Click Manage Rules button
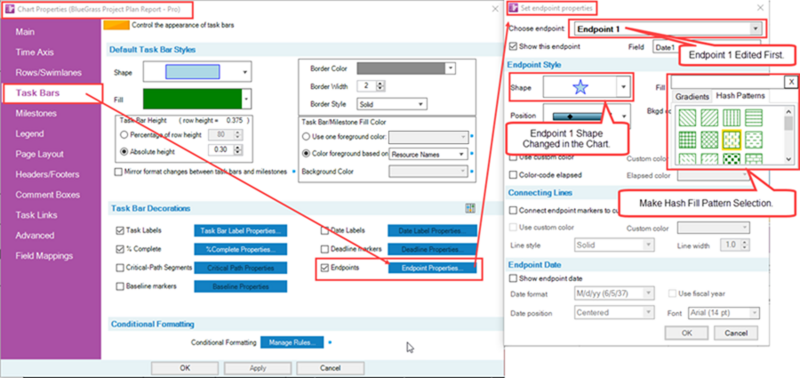This screenshot has width=800, height=378. click(292, 342)
